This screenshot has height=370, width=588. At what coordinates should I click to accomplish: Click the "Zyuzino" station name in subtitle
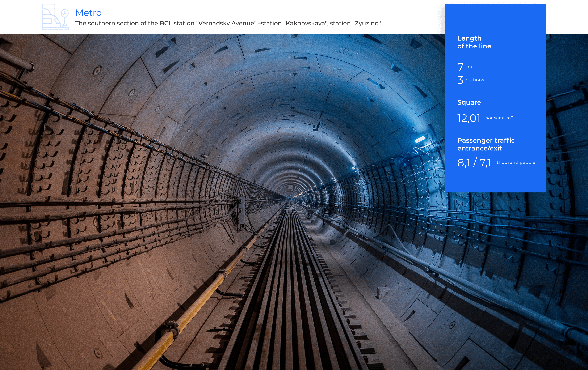pyautogui.click(x=366, y=23)
